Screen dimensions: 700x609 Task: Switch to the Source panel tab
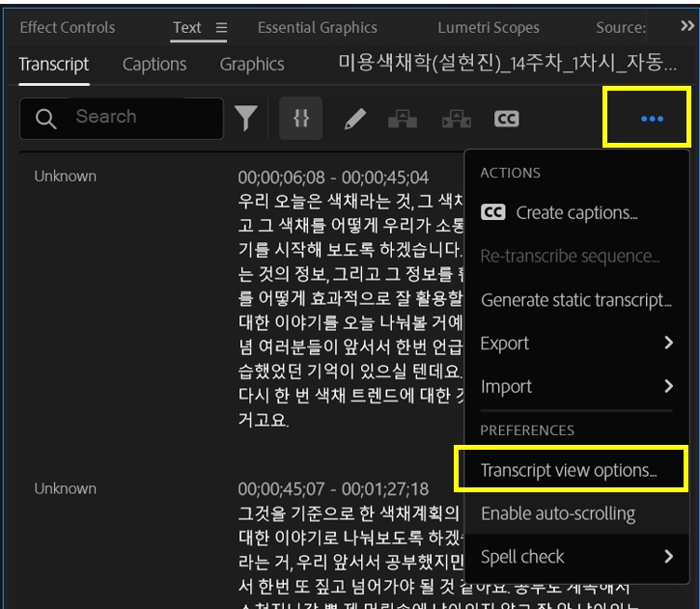tap(621, 28)
